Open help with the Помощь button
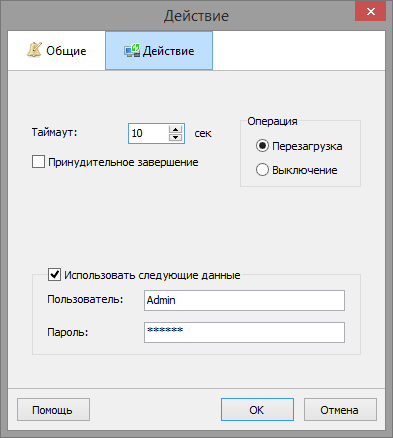Screen dimensions: 393x438 53,409
